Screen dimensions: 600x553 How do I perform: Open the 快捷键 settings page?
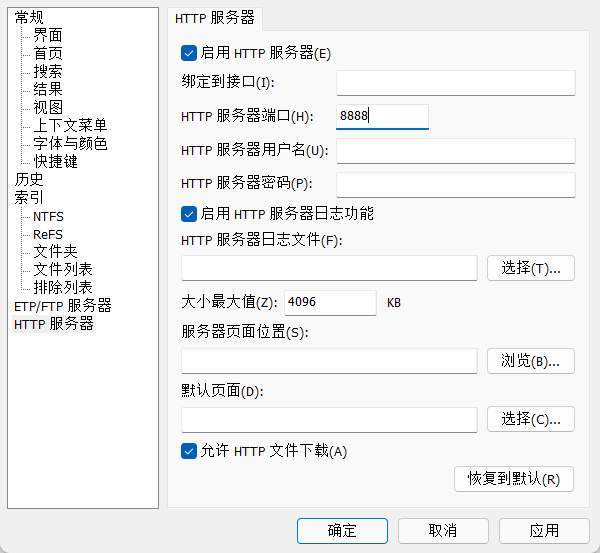tap(55, 162)
